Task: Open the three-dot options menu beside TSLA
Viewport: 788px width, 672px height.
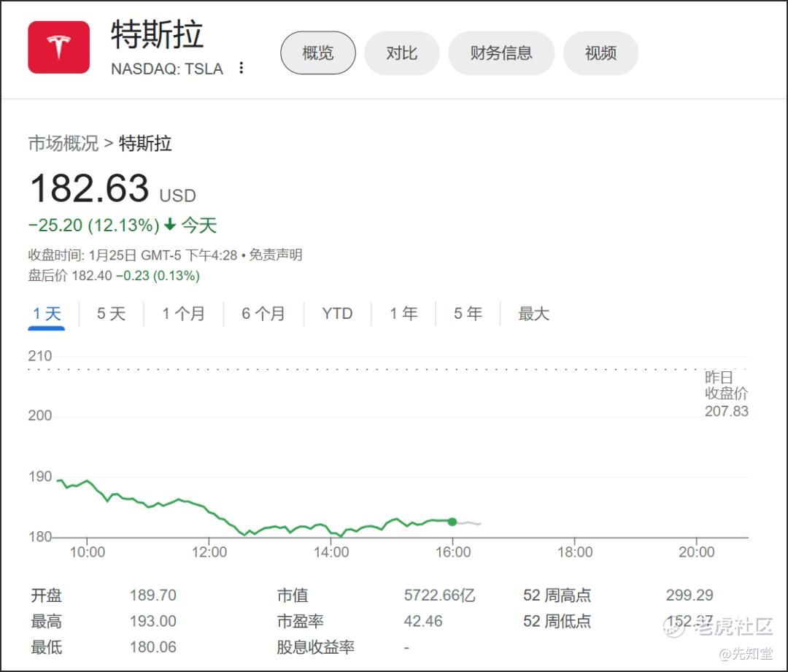Action: point(242,68)
